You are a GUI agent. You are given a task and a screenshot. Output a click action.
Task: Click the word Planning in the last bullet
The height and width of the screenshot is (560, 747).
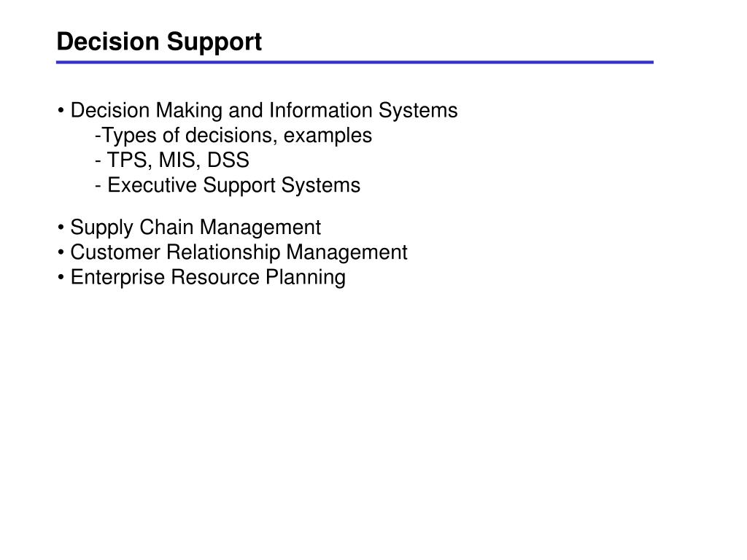(306, 278)
